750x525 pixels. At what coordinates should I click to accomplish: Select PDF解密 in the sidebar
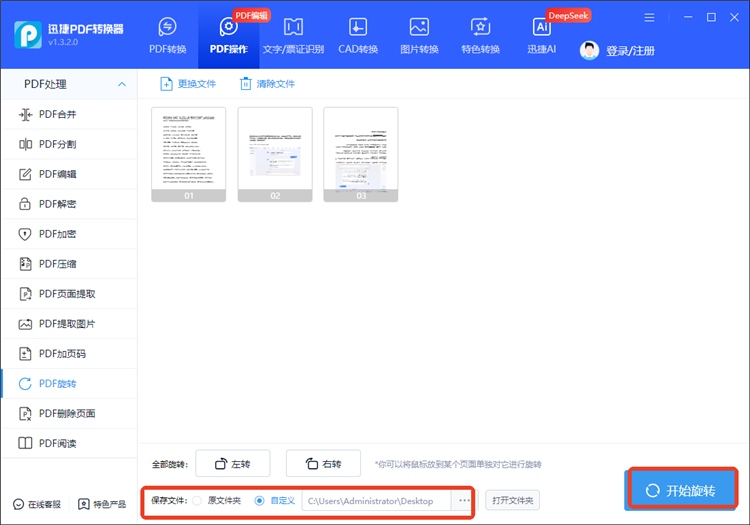pos(69,204)
